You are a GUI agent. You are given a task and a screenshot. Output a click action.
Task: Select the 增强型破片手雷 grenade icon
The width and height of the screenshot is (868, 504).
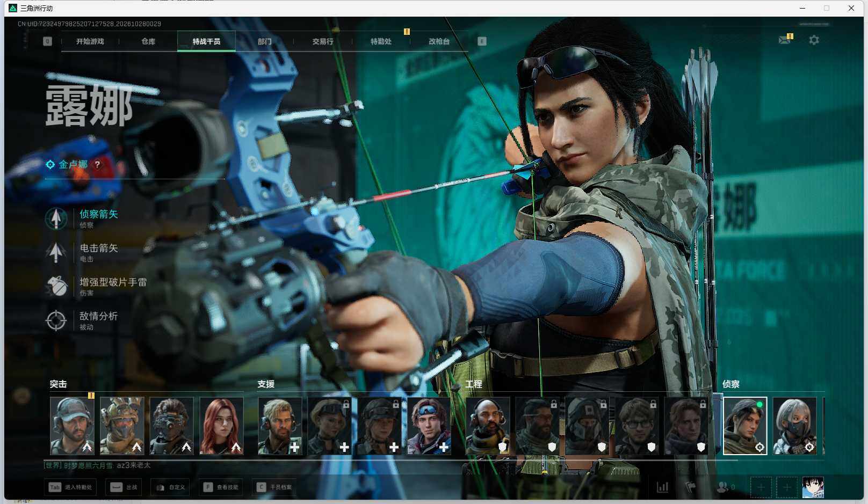(x=56, y=286)
